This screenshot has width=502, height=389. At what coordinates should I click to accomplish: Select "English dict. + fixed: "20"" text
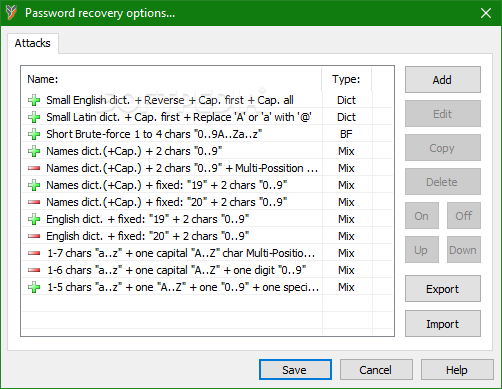(x=148, y=236)
